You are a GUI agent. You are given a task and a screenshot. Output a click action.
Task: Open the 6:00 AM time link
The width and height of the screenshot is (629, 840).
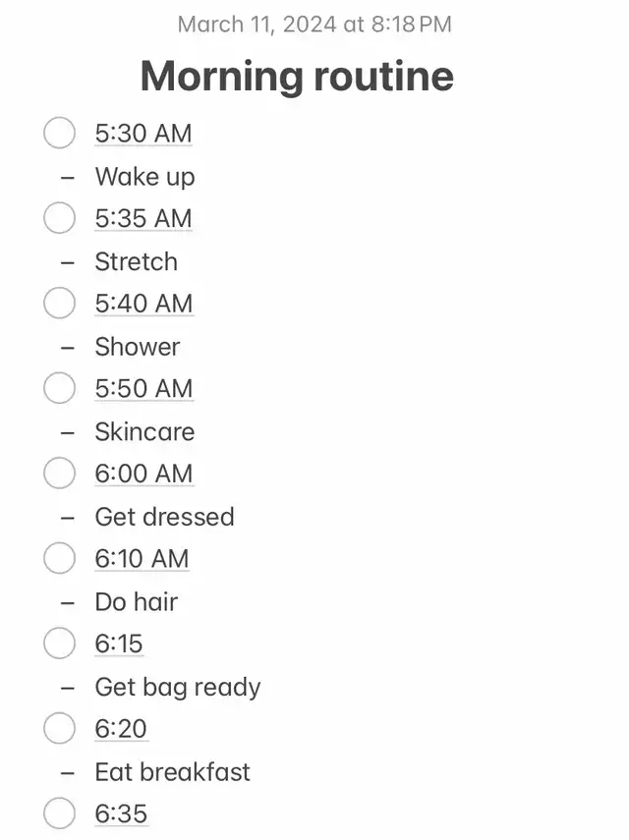(x=143, y=474)
